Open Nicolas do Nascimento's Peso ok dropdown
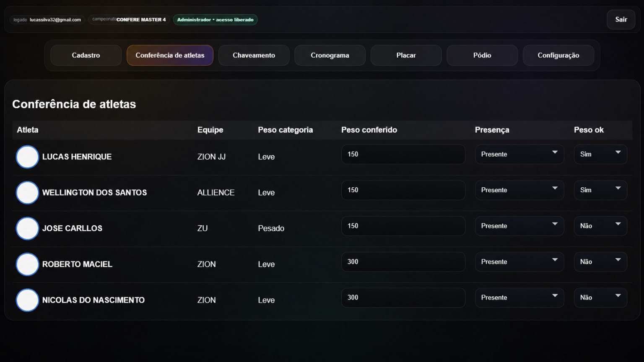 coord(600,297)
